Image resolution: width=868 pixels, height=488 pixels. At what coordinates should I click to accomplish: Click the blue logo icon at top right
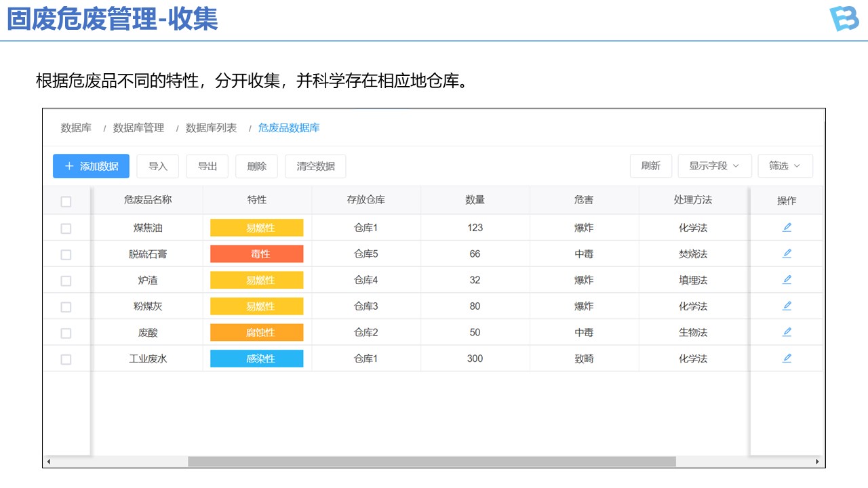844,19
